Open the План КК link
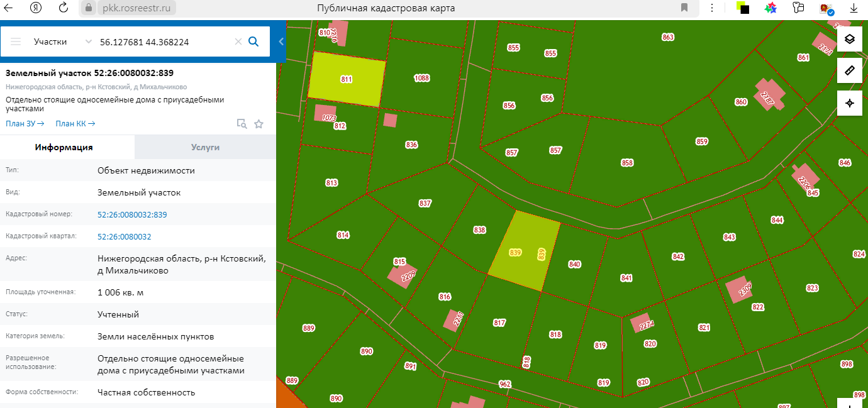The height and width of the screenshot is (408, 868). point(75,124)
